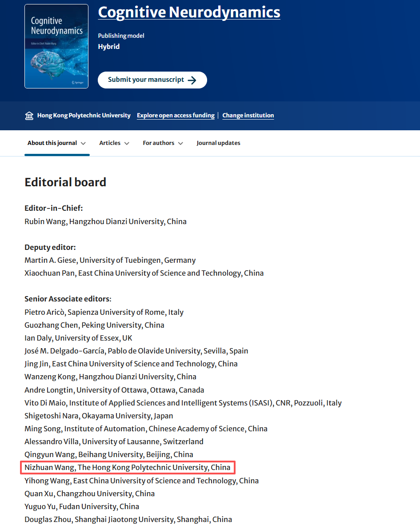Click the Douglas Zhou entry
Image resolution: width=420 pixels, height=530 pixels.
pos(128,519)
